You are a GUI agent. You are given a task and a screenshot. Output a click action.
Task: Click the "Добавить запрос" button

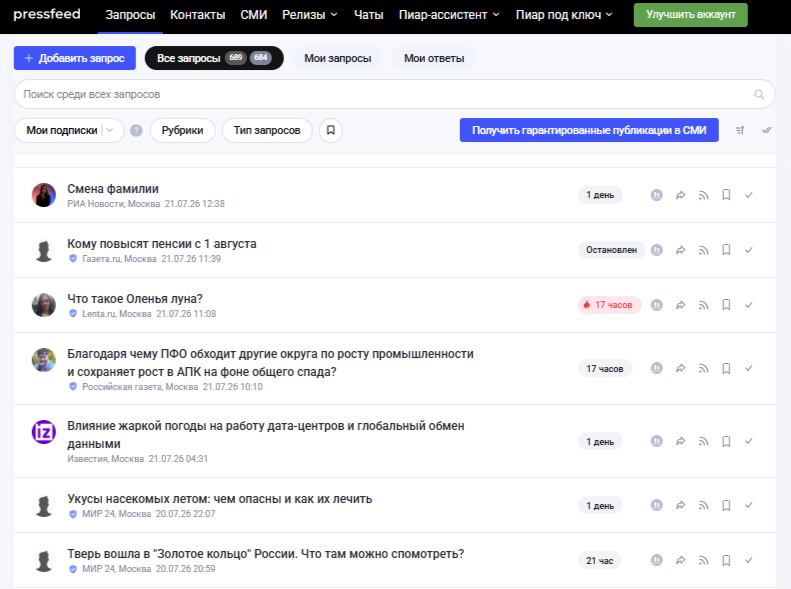pos(75,58)
